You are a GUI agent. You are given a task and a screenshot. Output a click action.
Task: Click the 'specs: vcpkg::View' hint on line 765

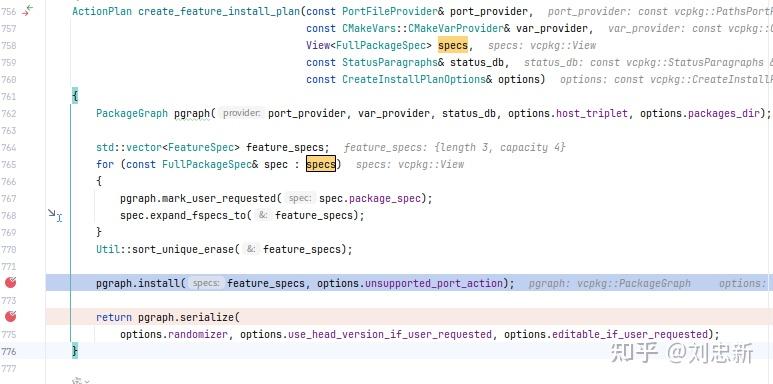click(410, 164)
